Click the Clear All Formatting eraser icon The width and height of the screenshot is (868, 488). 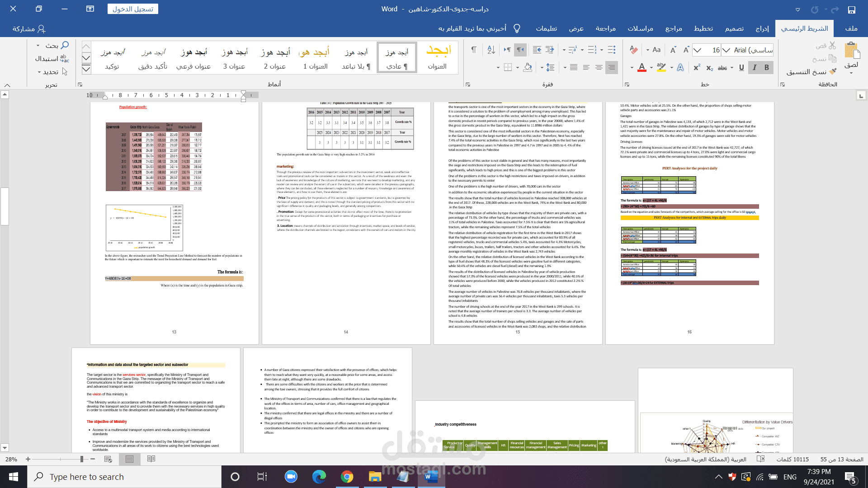(634, 50)
